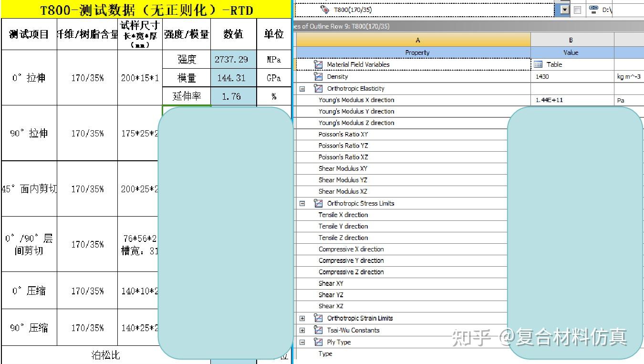Click the Tsai-Wu Constants property icon
Image resolution: width=644 pixels, height=364 pixels.
point(318,330)
